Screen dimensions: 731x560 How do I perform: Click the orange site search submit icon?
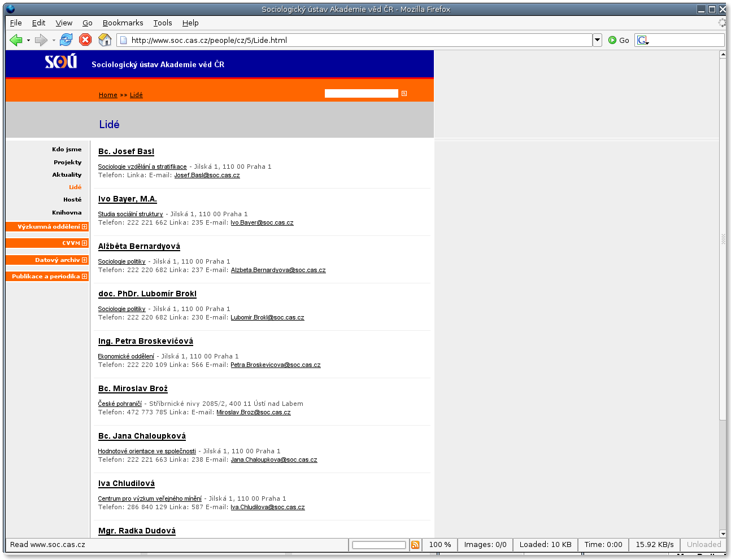tap(404, 94)
